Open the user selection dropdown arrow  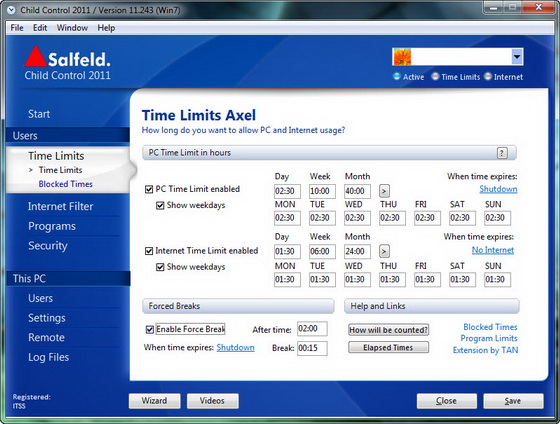click(x=517, y=57)
